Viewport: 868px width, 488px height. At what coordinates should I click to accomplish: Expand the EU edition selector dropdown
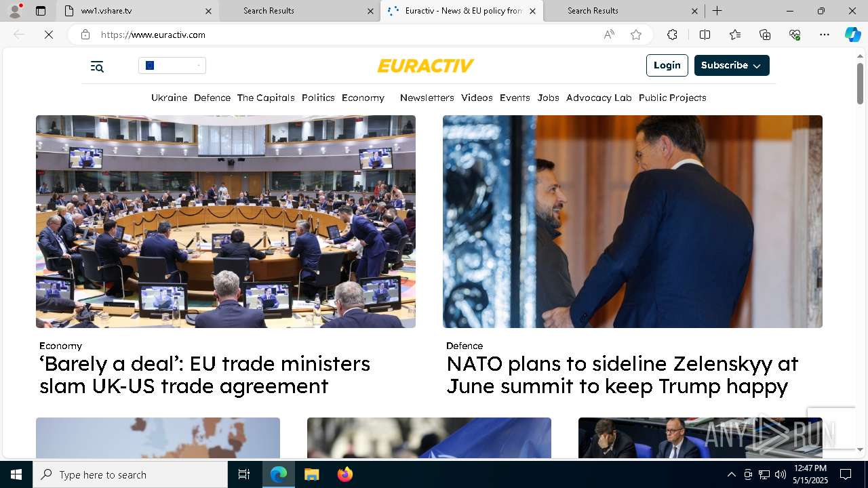point(172,65)
